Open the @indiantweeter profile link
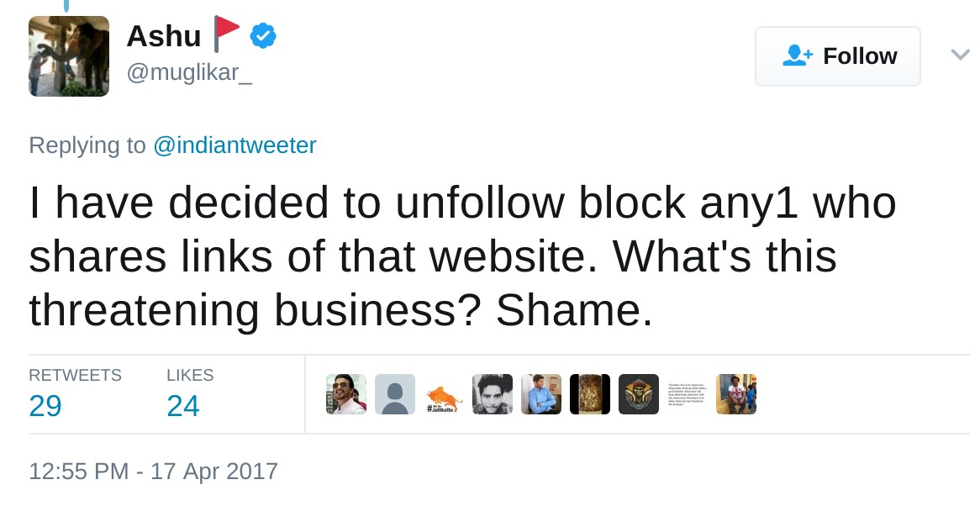Screen dimensions: 980x506 tap(234, 145)
